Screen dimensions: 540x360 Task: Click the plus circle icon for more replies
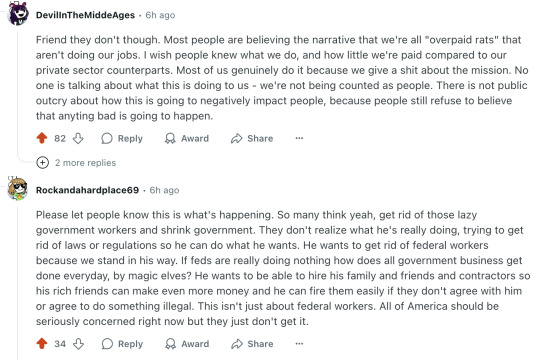(42, 163)
